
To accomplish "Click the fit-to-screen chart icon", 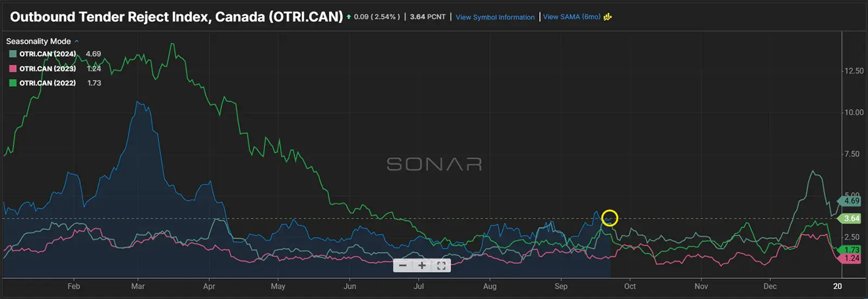I will pos(441,265).
